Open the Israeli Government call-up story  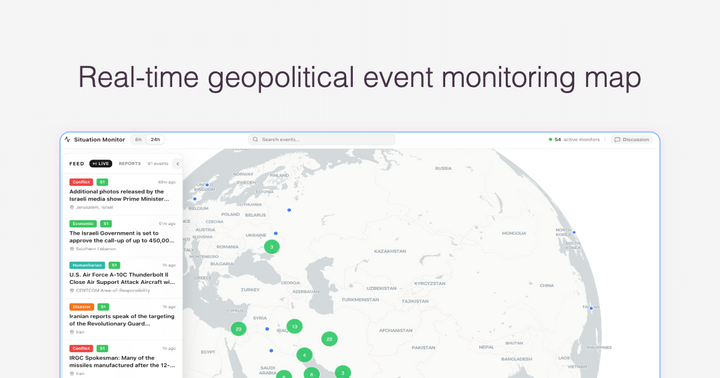click(122, 237)
